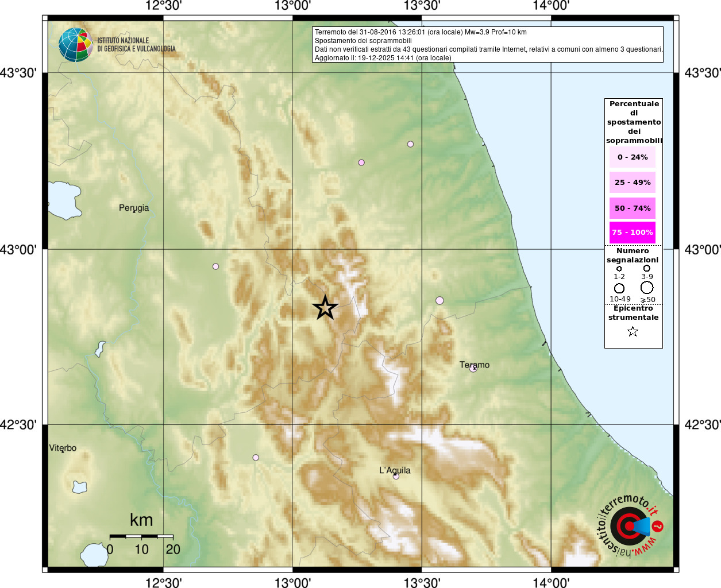Click the report marker at Teramo
Image resolution: width=721 pixels, height=588 pixels.
pos(473,369)
